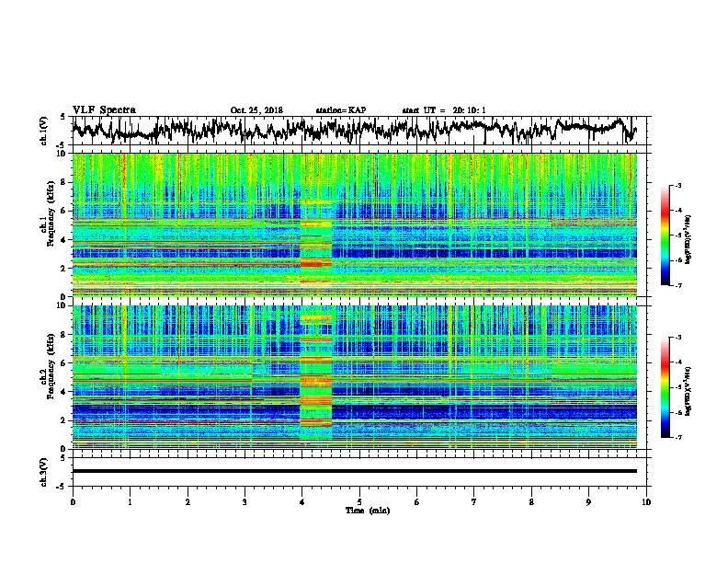The width and height of the screenshot is (728, 563).
Task: Click the time axis tick label "4"
Action: pyautogui.click(x=302, y=502)
